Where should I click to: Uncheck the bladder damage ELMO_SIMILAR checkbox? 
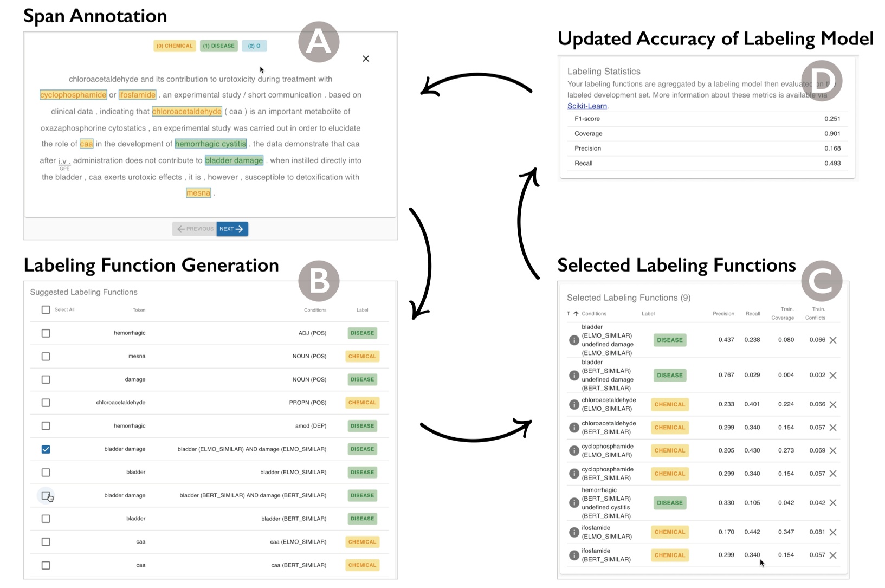coord(46,449)
